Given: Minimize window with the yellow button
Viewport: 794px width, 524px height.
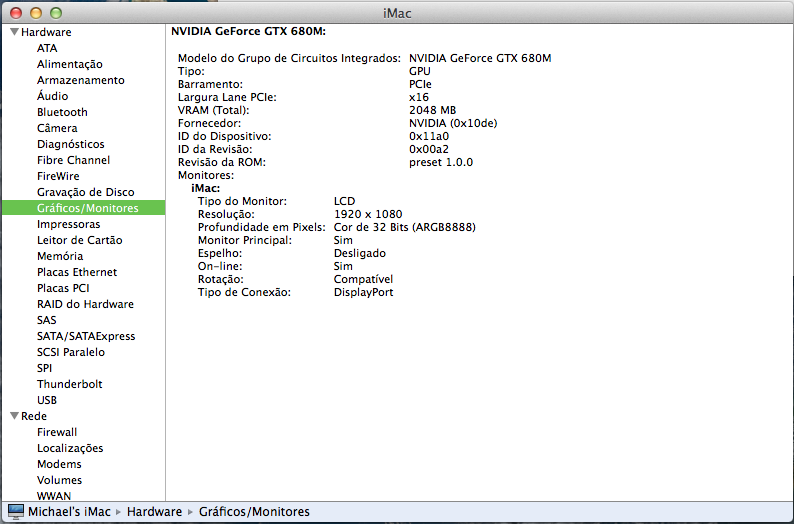Looking at the screenshot, I should (36, 13).
